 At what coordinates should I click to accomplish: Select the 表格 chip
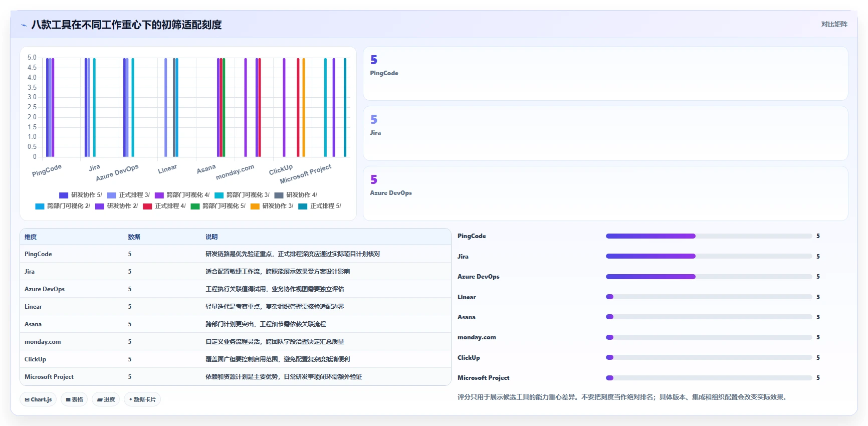[74, 399]
